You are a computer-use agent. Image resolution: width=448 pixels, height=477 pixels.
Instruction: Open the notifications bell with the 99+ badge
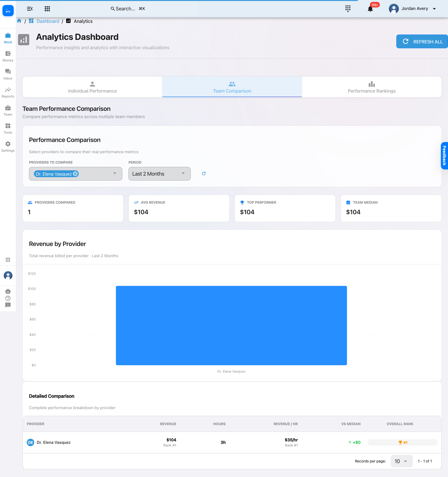click(x=370, y=9)
